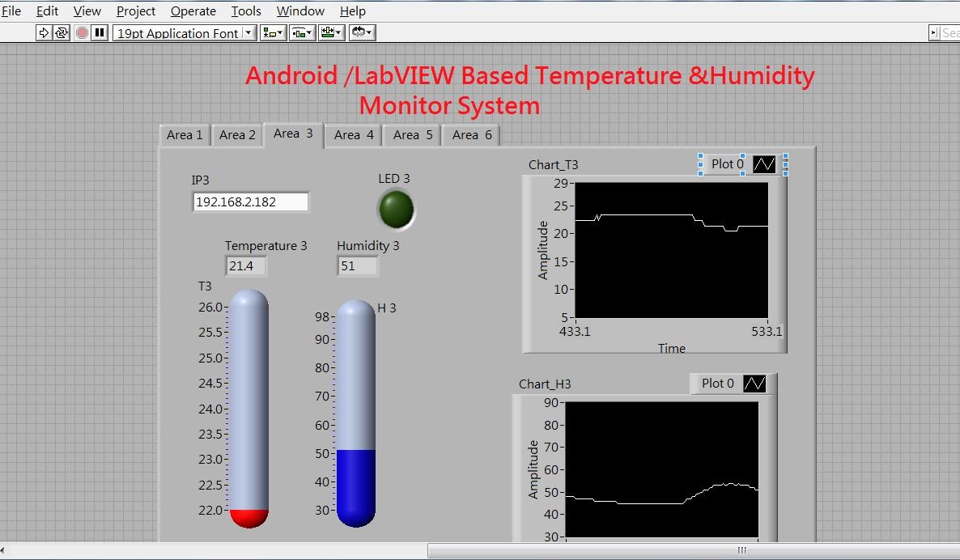Toggle the LED 3 indicator
This screenshot has height=560, width=960.
click(396, 210)
